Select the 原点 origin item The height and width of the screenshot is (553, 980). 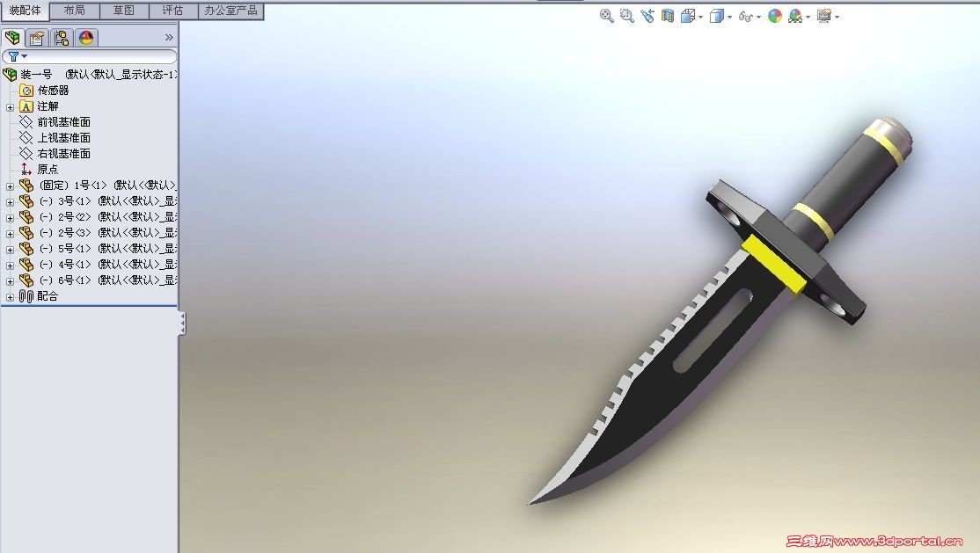point(48,170)
